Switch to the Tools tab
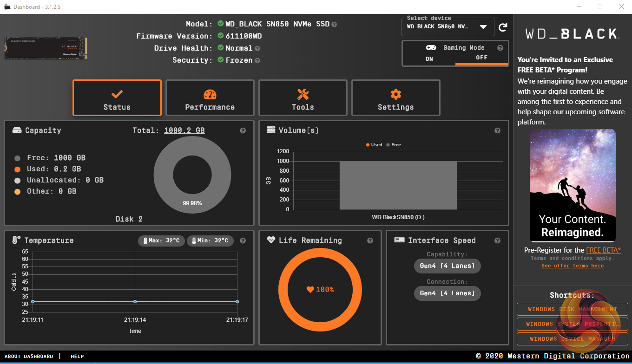 [x=303, y=98]
